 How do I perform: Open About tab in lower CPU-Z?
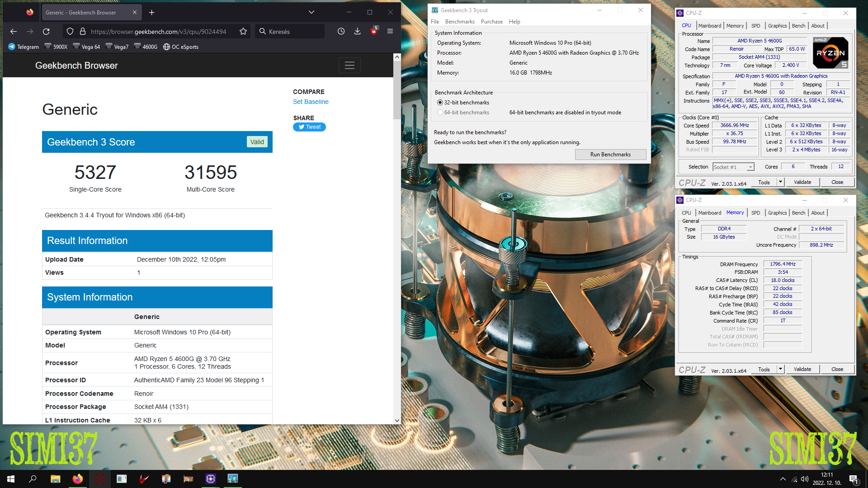click(817, 213)
